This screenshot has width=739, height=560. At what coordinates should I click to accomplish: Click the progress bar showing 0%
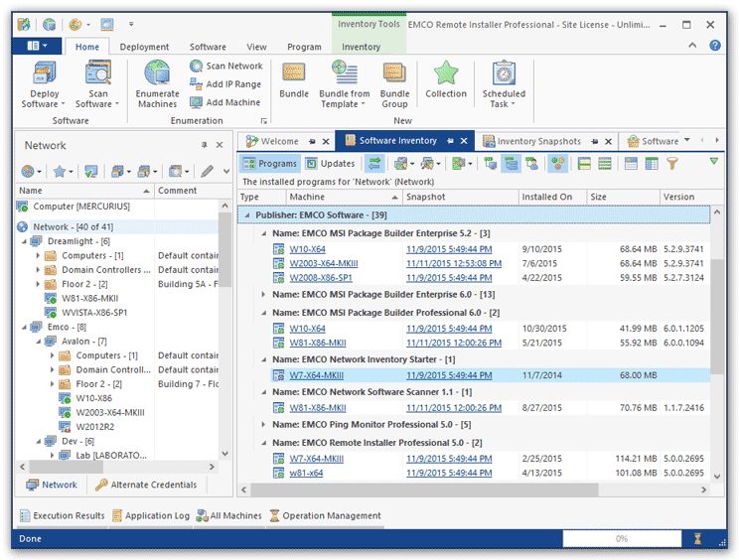pos(621,538)
